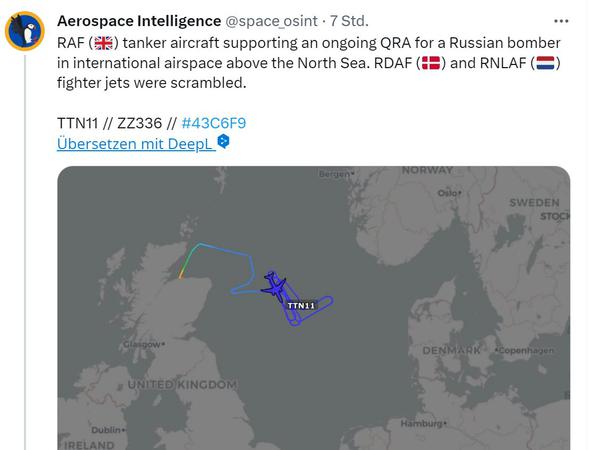The image size is (600, 450).
Task: Click the UK flag emoji in the tweet
Action: tap(103, 43)
